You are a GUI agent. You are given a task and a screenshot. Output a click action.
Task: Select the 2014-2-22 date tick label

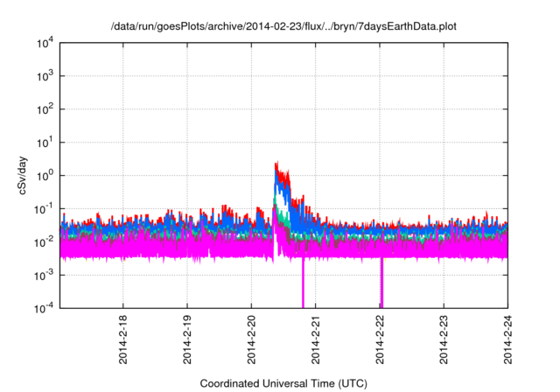[x=380, y=339]
